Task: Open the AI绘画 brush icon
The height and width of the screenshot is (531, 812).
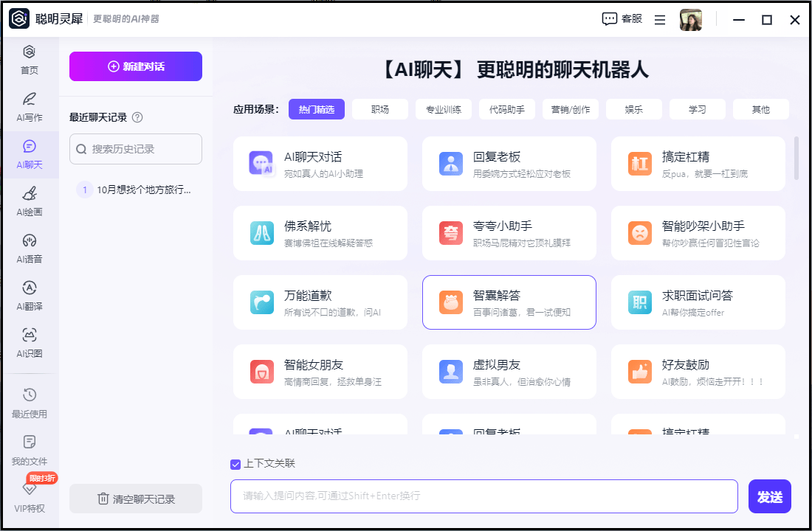Action: coord(30,194)
